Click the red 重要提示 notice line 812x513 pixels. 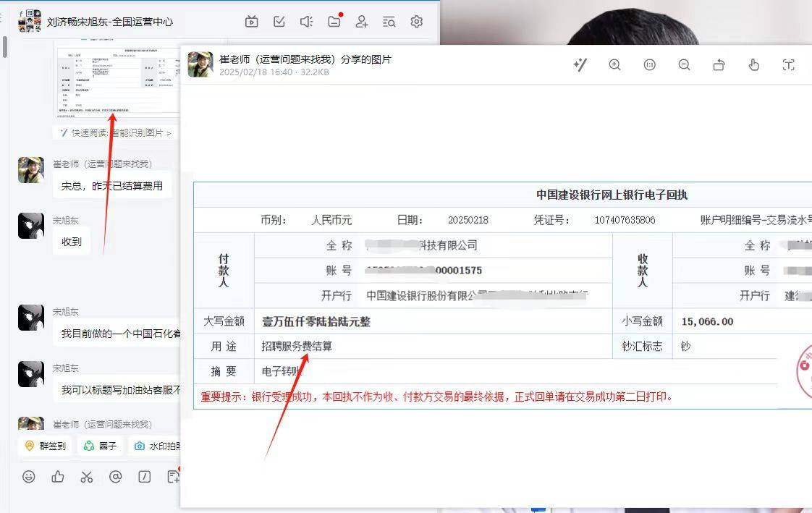tap(438, 397)
